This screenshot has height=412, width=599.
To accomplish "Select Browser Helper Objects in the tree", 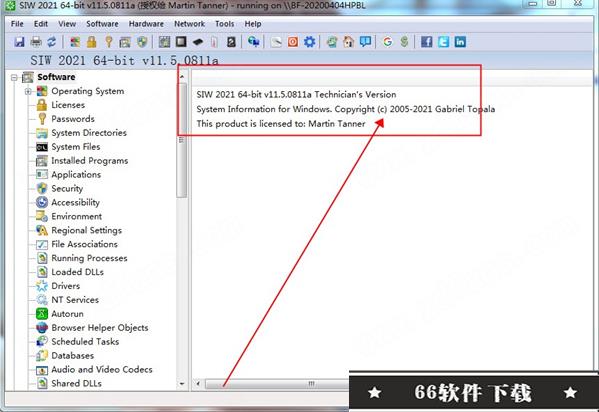I will click(x=100, y=328).
